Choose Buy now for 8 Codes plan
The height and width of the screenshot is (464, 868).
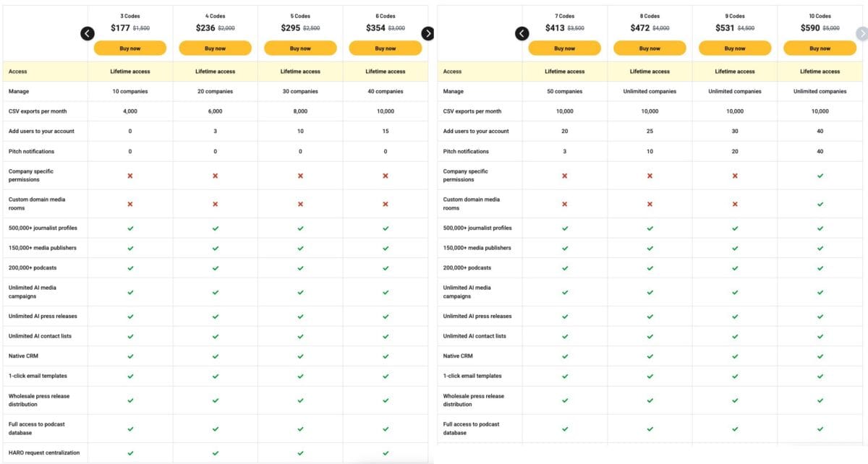coord(650,48)
